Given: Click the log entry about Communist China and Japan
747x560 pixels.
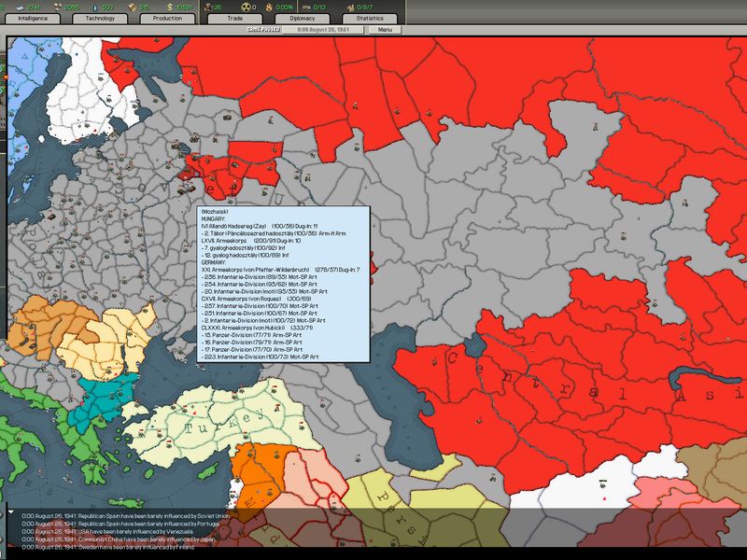Looking at the screenshot, I should pos(119,539).
